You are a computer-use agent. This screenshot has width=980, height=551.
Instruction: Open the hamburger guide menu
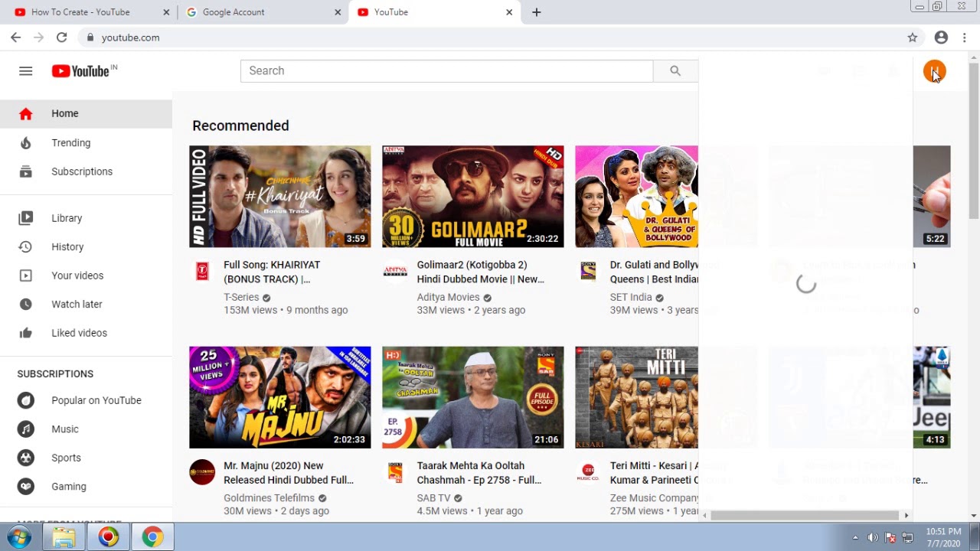pos(26,71)
